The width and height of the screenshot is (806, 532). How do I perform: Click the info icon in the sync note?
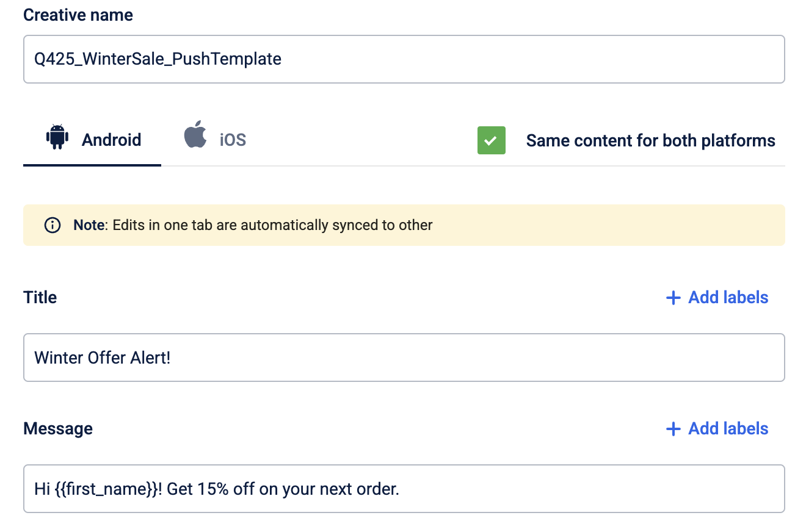53,225
